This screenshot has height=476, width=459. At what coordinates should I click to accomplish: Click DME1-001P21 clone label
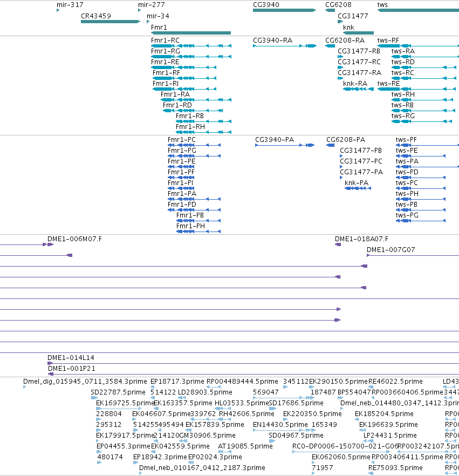click(x=72, y=368)
